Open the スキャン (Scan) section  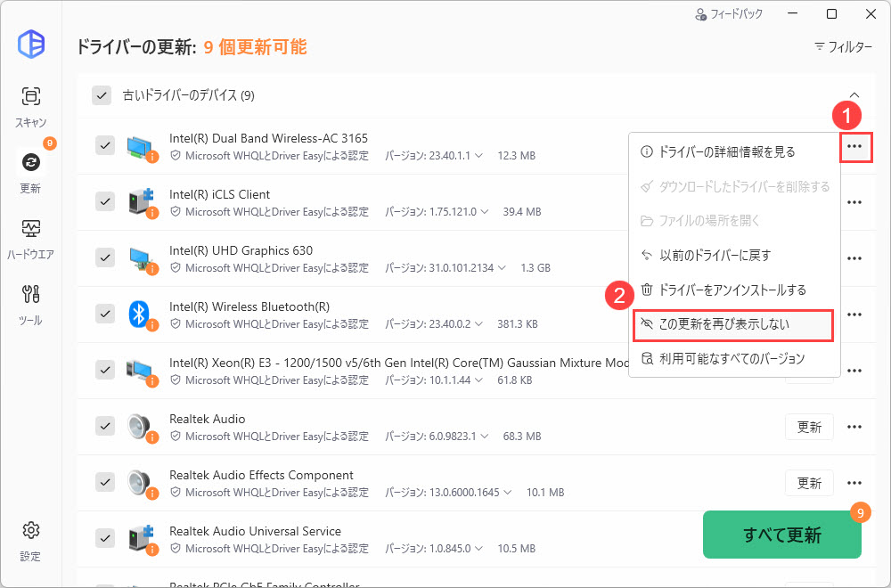[30, 108]
